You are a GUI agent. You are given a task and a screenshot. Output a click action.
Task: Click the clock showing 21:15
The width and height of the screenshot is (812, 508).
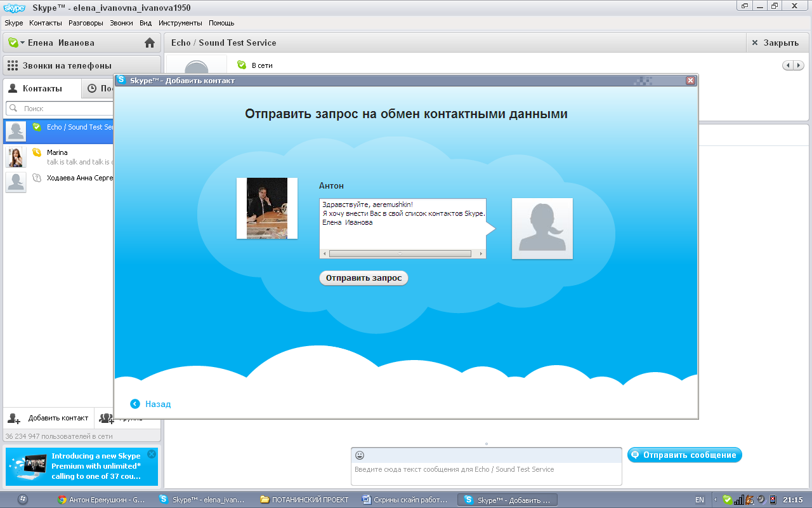click(x=794, y=500)
